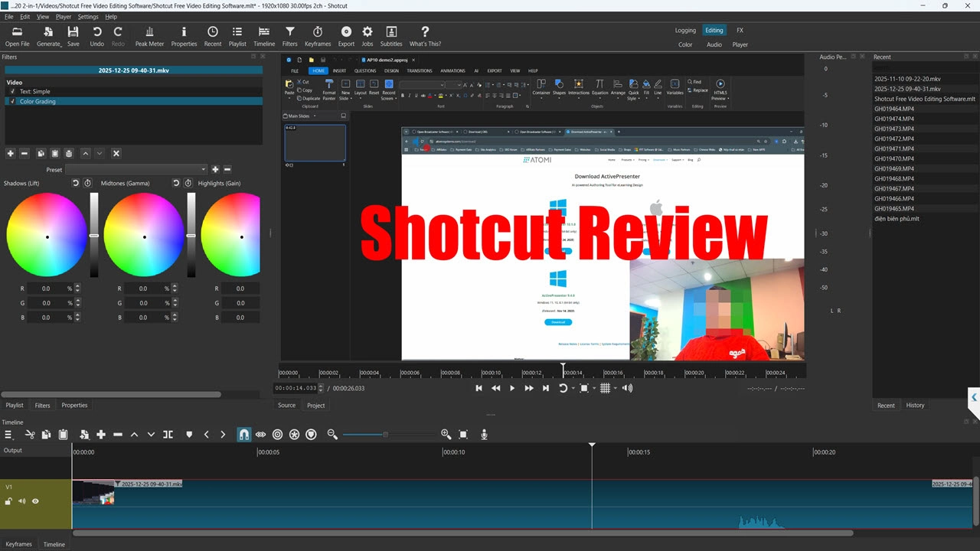Open the timeline hamburger menu
This screenshot has height=551, width=980.
tap(9, 435)
